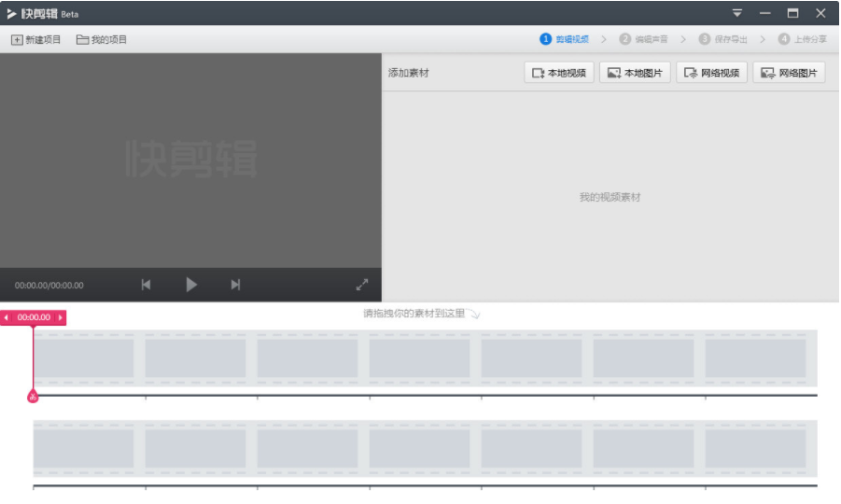Click the 00:00.00/00:00.00 time display
841x504 pixels.
49,286
